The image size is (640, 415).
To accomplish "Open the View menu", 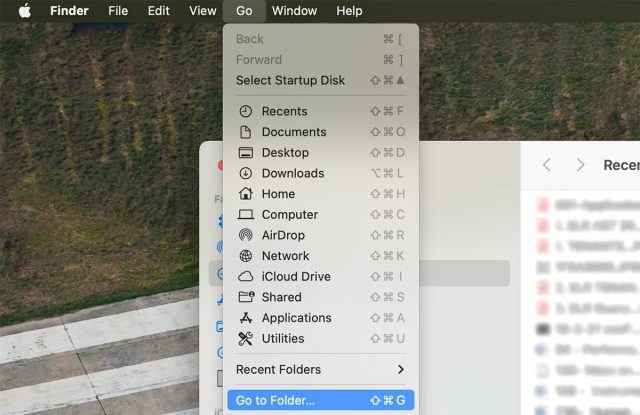I will (x=202, y=11).
